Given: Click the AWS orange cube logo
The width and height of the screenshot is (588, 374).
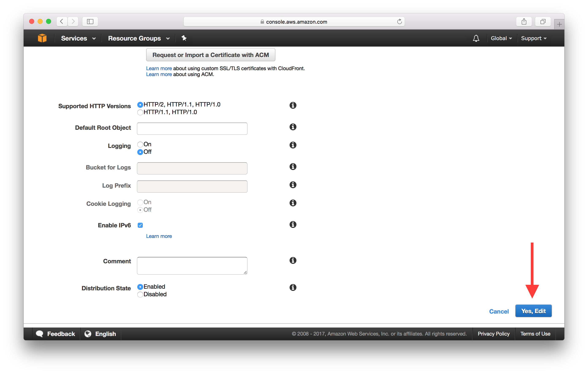Looking at the screenshot, I should point(42,38).
